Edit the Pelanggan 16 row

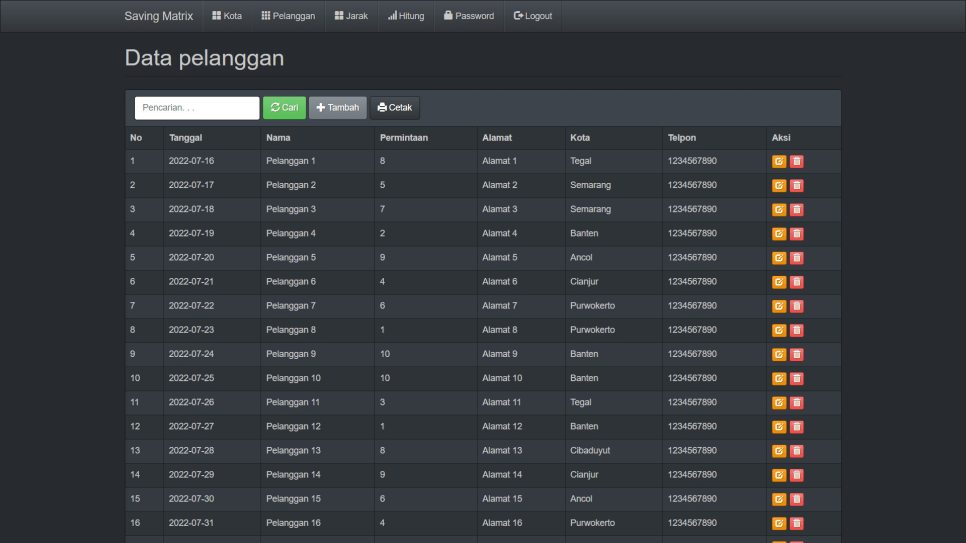coord(779,523)
